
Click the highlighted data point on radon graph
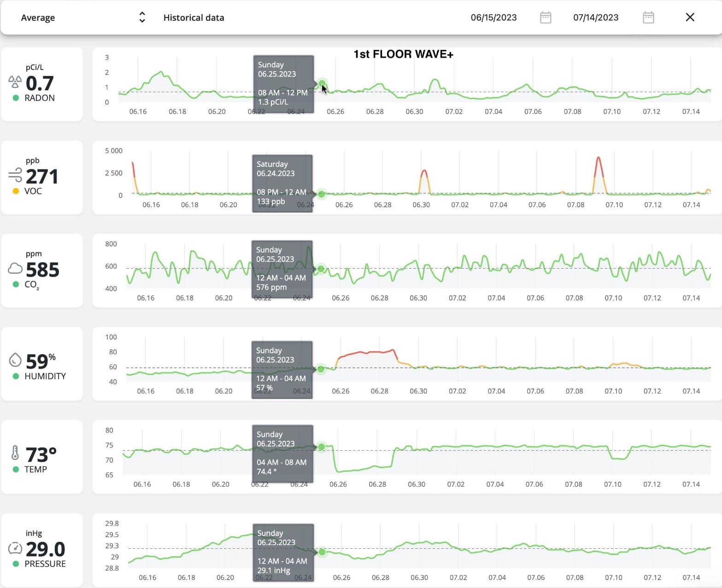click(x=322, y=83)
